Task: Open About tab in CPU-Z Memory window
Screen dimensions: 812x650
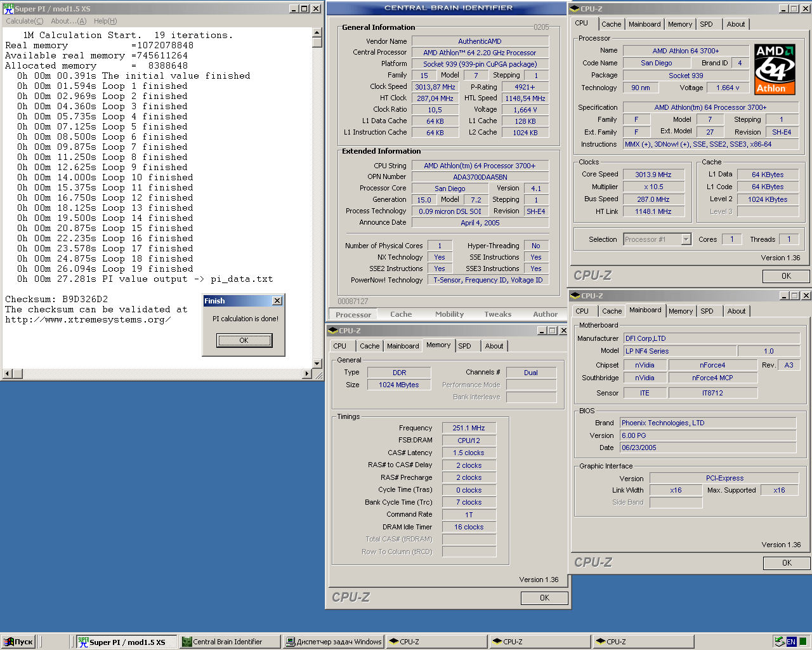Action: 494,346
